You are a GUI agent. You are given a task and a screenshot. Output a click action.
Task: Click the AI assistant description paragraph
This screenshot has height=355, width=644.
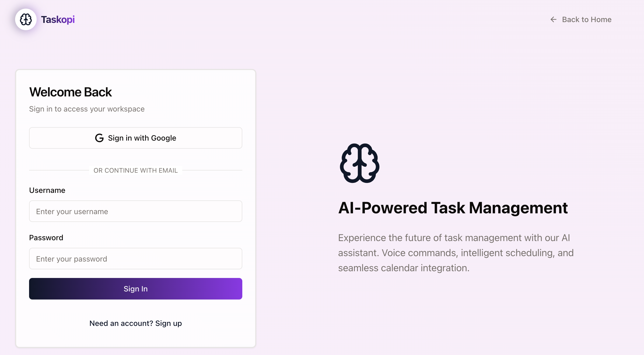coord(456,253)
